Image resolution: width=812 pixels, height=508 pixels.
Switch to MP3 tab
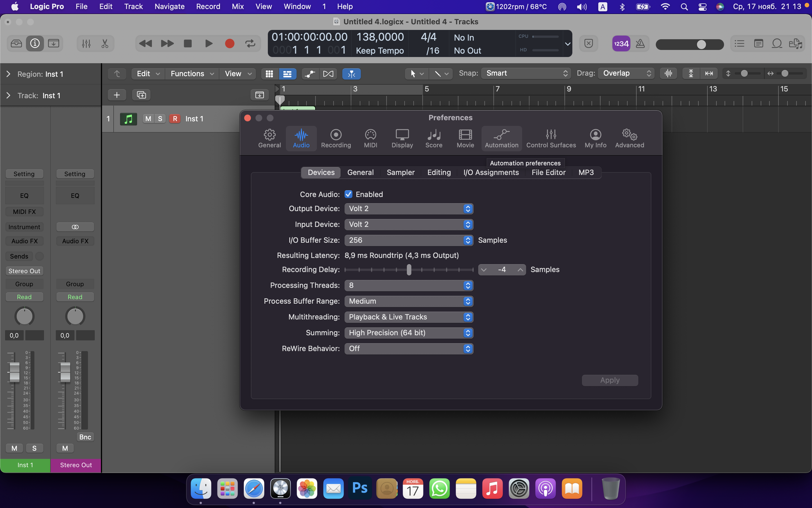(x=586, y=172)
